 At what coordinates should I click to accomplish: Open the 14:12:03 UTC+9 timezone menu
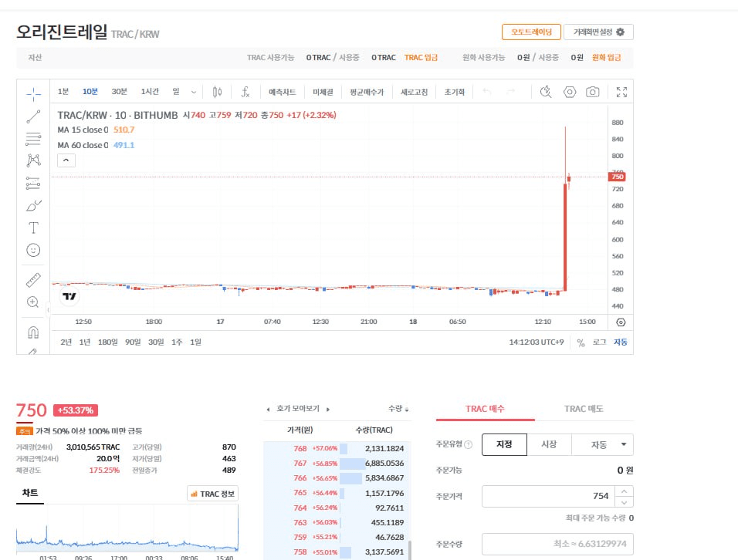click(536, 342)
